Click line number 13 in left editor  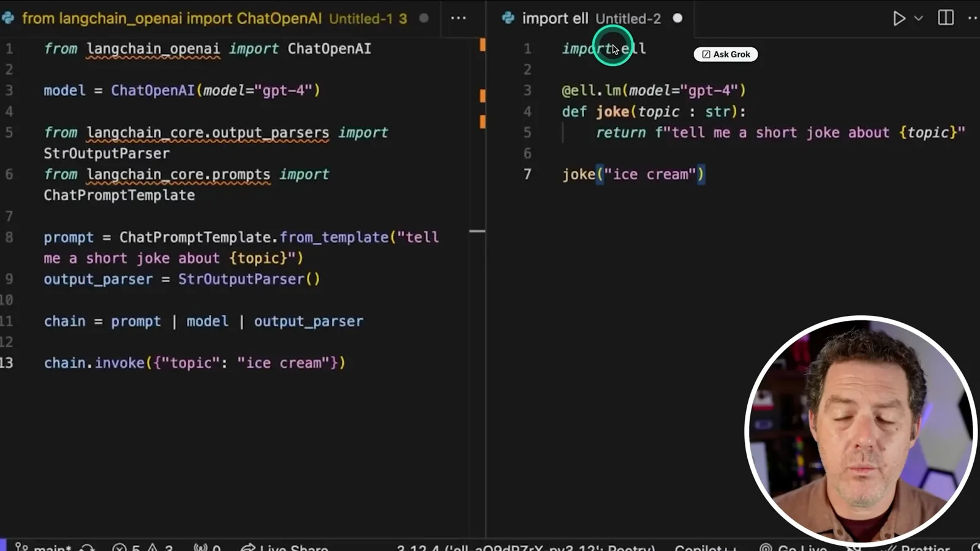click(x=7, y=363)
